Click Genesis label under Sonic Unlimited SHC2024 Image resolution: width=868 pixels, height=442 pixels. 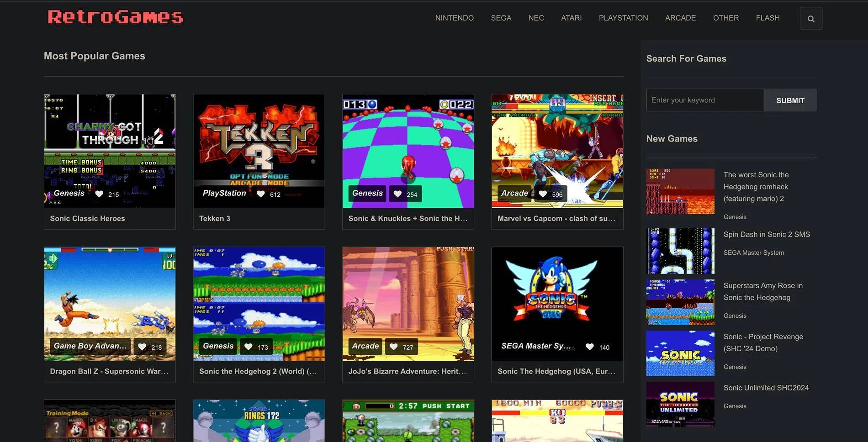(735, 406)
